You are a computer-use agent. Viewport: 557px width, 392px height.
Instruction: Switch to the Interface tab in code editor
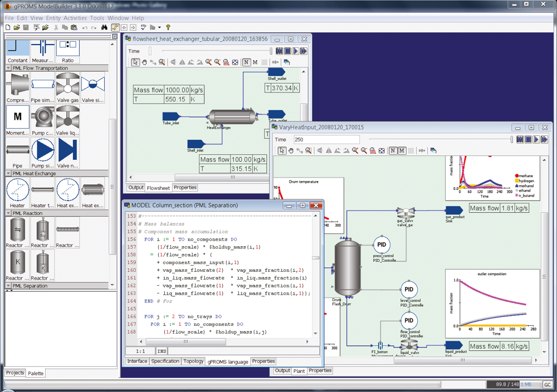tap(137, 361)
